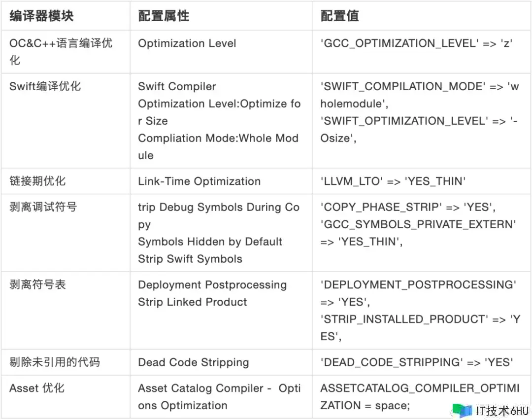Select the 剥离调试符号 row label
The image size is (532, 420).
pos(43,207)
